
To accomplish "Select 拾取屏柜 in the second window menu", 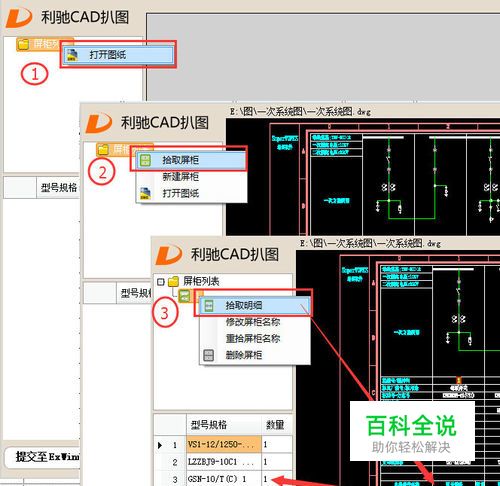I will click(191, 160).
